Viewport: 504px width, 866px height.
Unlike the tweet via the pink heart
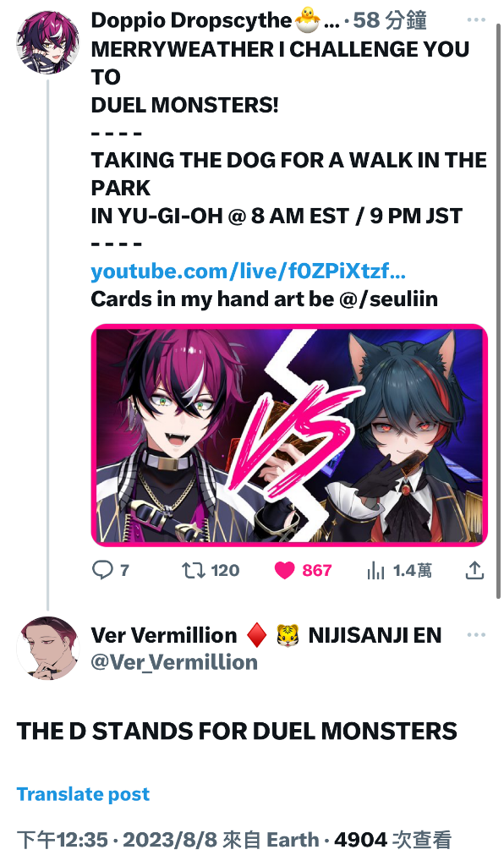284,571
